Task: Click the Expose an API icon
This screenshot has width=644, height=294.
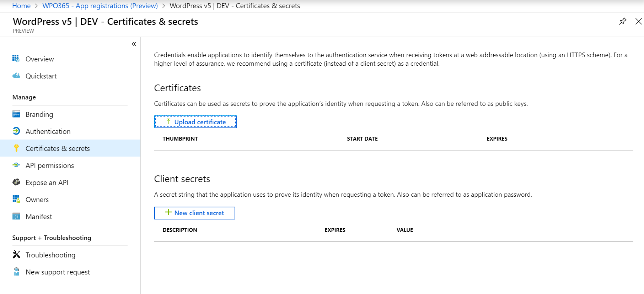Action: [16, 182]
